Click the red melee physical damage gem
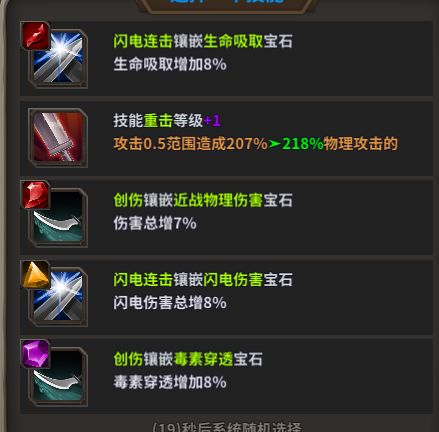439x432 pixels. [35, 195]
